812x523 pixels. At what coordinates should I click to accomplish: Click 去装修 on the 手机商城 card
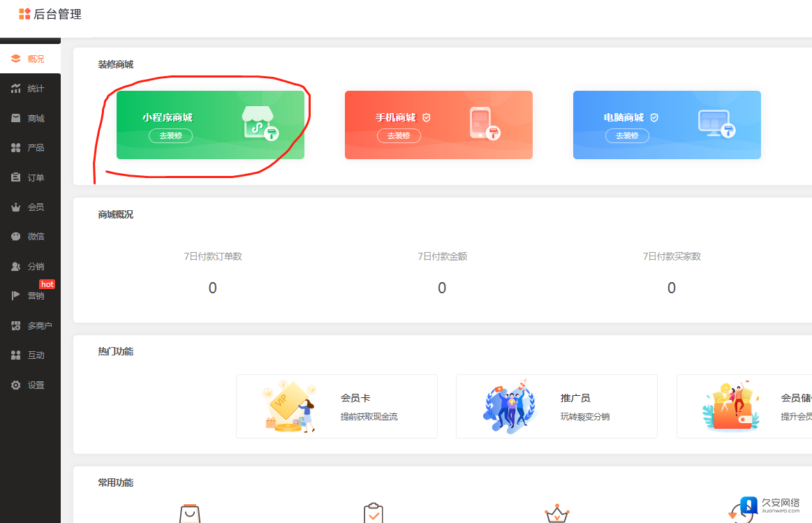tap(399, 135)
